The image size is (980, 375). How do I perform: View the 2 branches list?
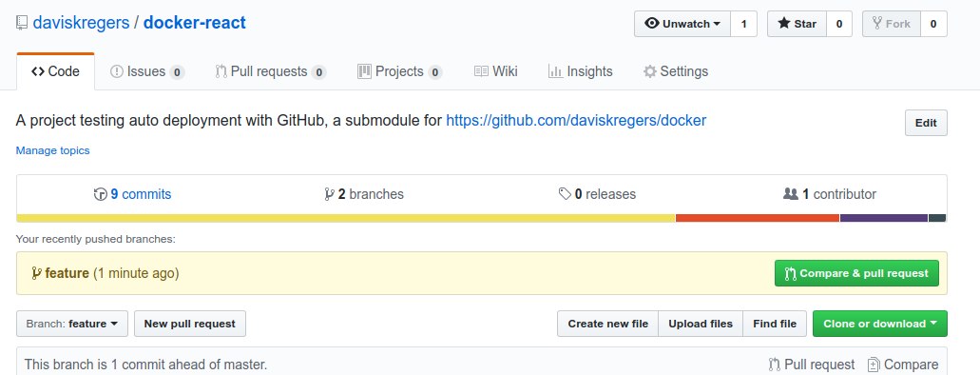pos(364,194)
